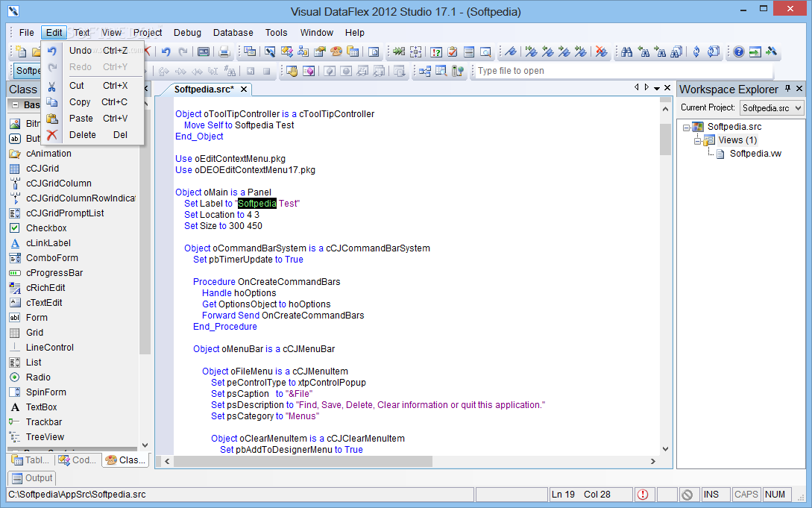Toggle a bookmark with the blue flag icon

(511, 51)
